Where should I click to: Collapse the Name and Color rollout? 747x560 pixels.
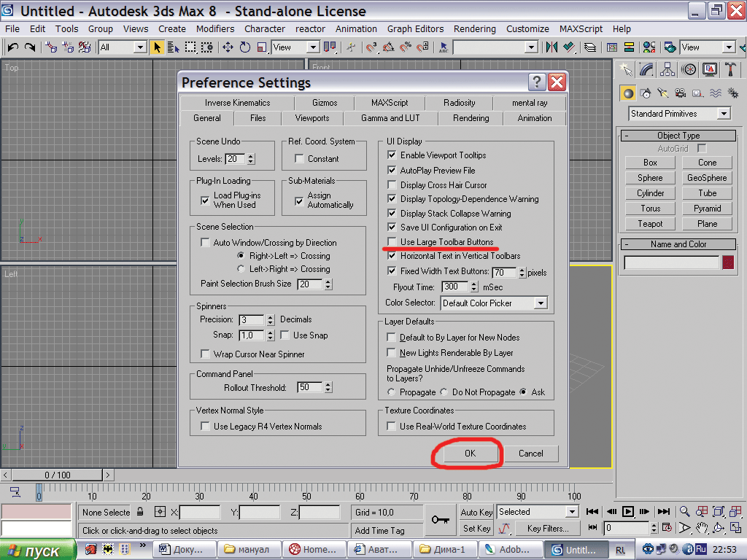(678, 244)
